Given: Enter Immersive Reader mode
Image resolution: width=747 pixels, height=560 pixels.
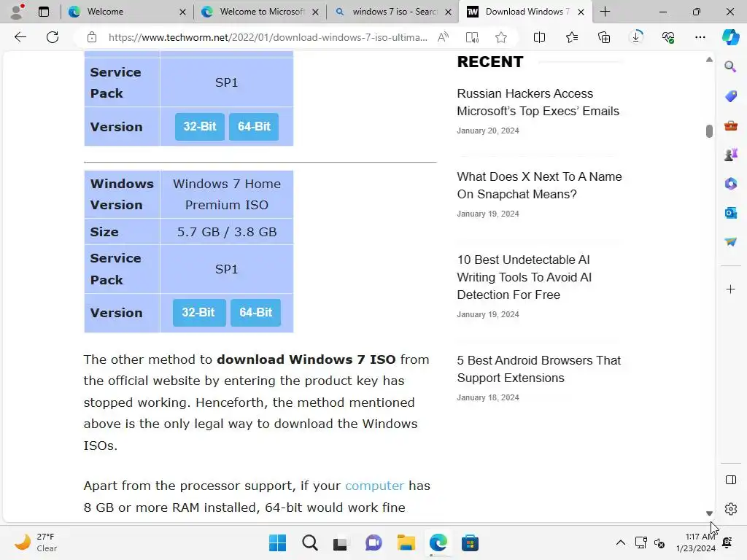Looking at the screenshot, I should tap(472, 37).
